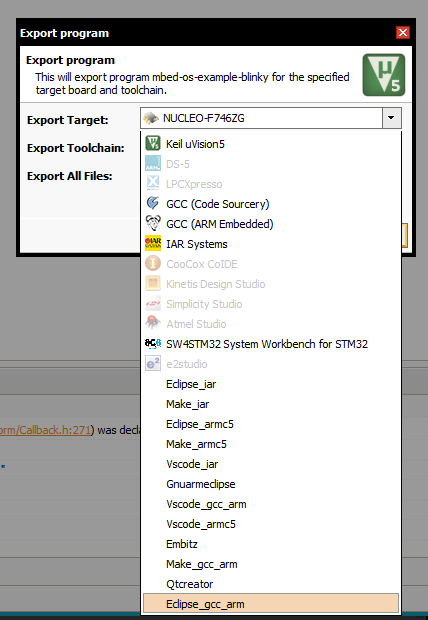
Task: Click the GCC ARM Embedded gnu icon
Action: pos(153,223)
